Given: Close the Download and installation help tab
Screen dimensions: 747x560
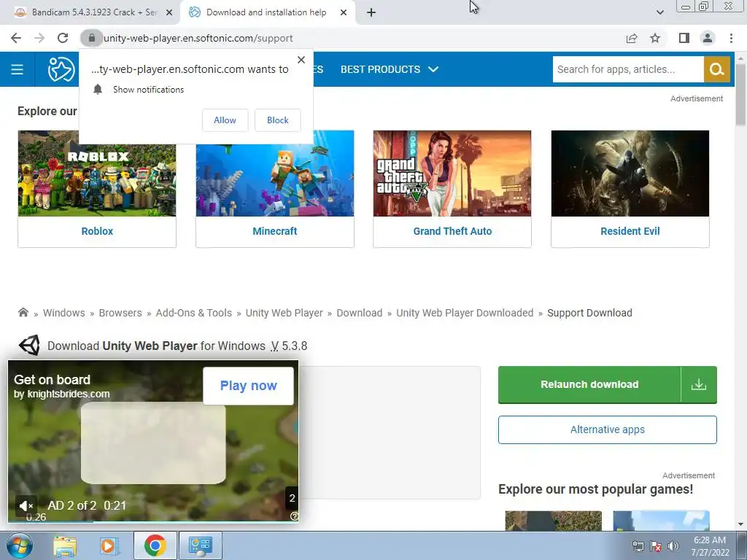Looking at the screenshot, I should pyautogui.click(x=344, y=12).
